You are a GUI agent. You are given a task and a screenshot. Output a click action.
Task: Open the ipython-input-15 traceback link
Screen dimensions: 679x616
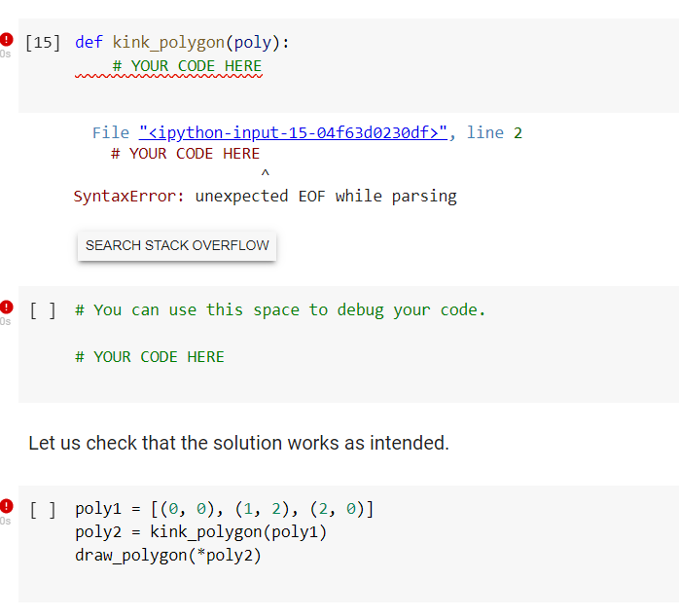point(293,132)
